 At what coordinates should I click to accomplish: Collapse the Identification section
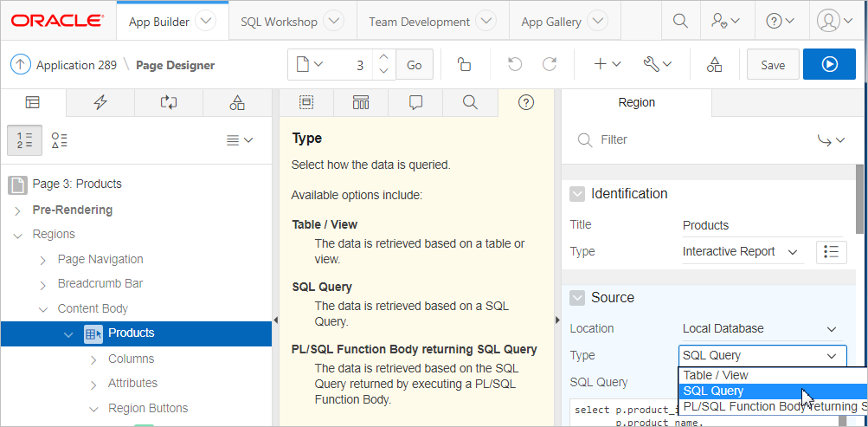pyautogui.click(x=577, y=194)
